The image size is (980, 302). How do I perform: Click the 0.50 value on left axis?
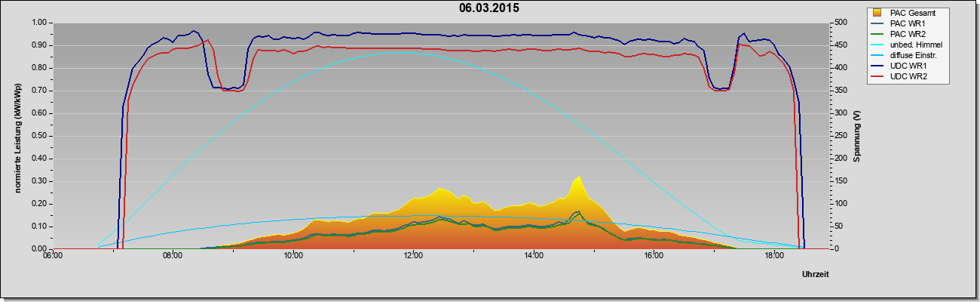tap(38, 136)
